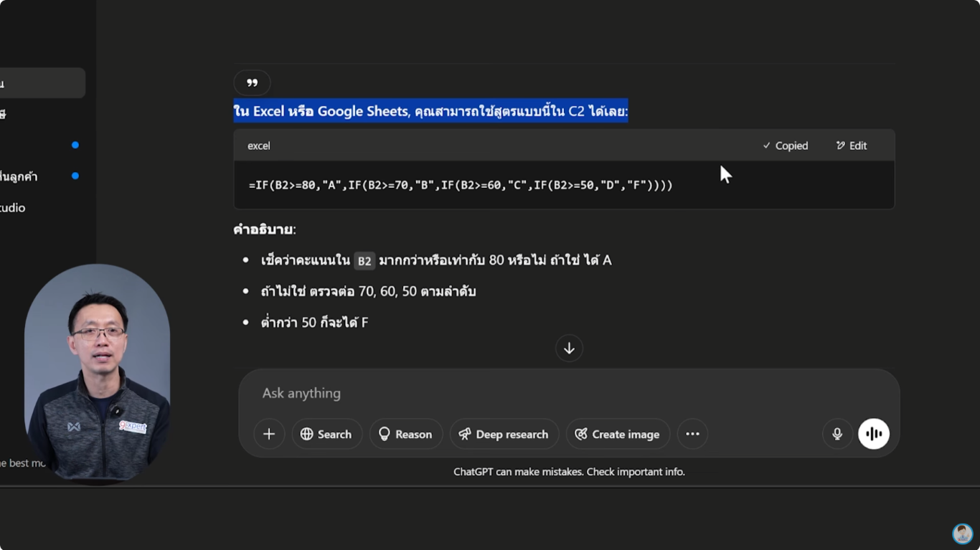Click the microphone dictation icon
This screenshot has height=550, width=980.
837,434
